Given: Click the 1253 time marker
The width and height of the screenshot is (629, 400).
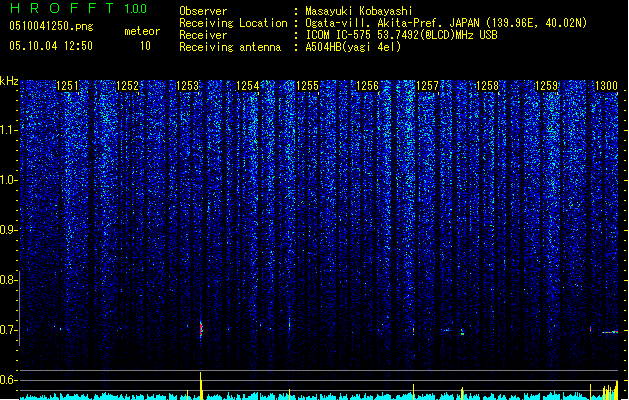Looking at the screenshot, I should 187,86.
